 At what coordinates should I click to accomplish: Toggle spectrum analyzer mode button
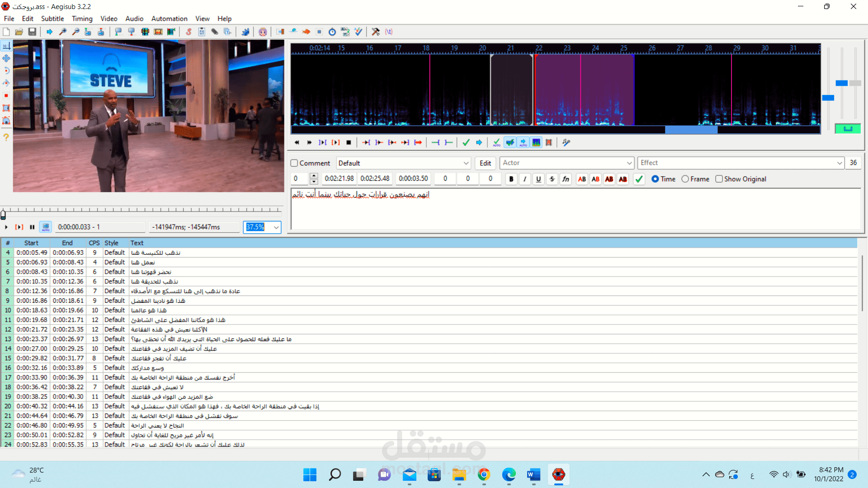[536, 142]
